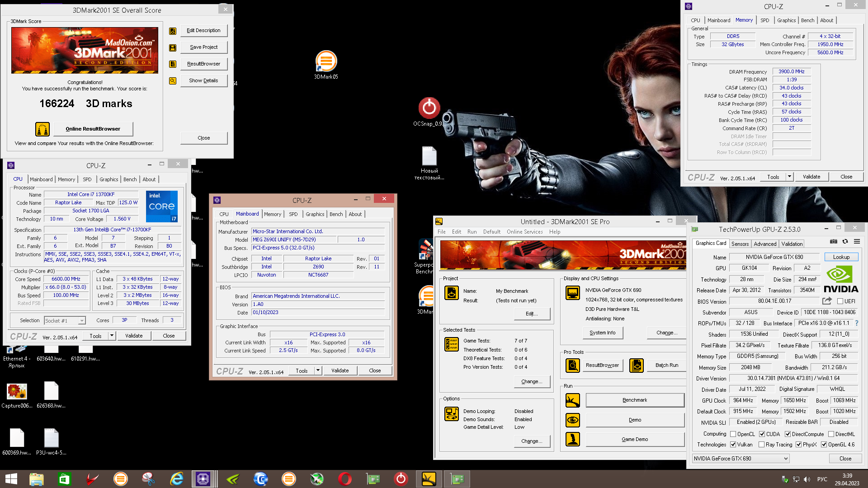The height and width of the screenshot is (488, 868).
Task: Click the Edit... button under Project
Action: coord(532,314)
